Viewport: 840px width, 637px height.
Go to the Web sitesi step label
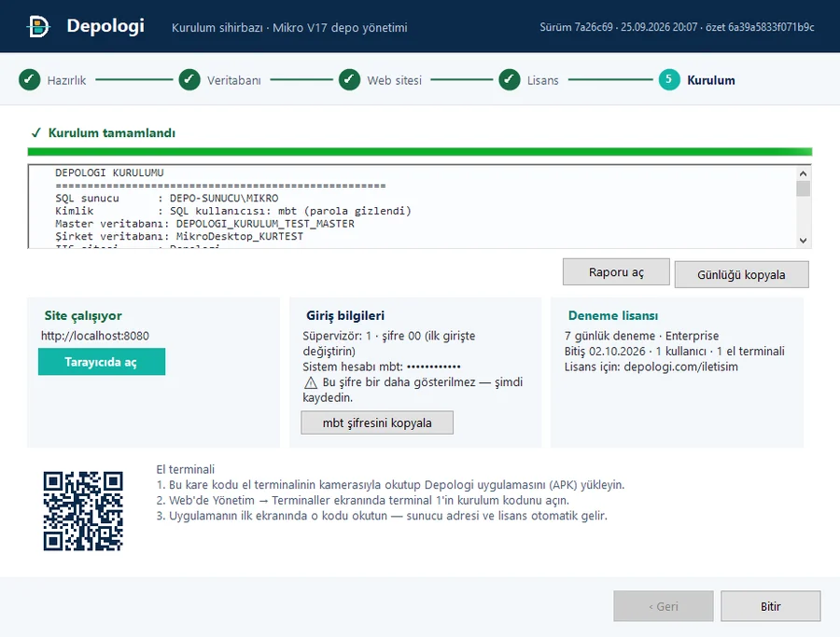pyautogui.click(x=394, y=80)
